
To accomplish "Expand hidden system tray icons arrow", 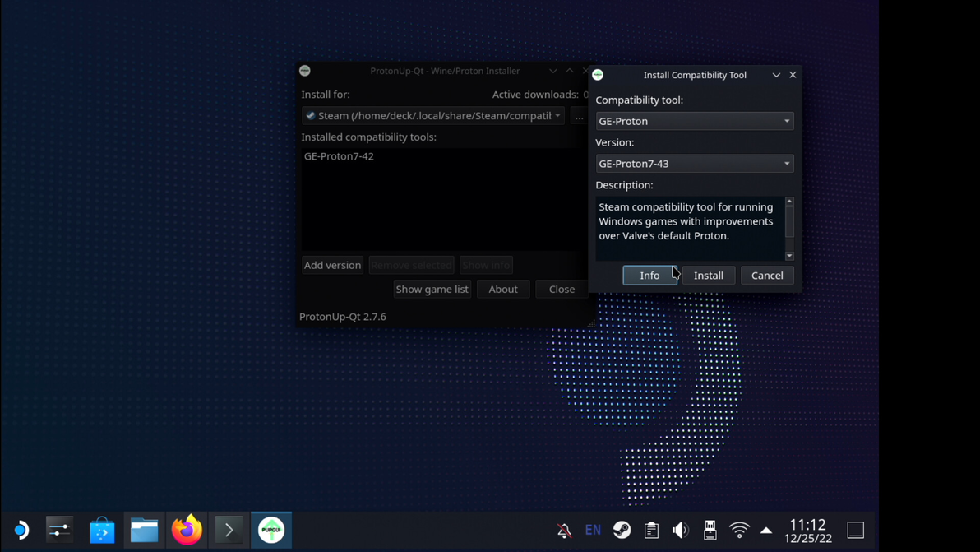I will pos(766,530).
